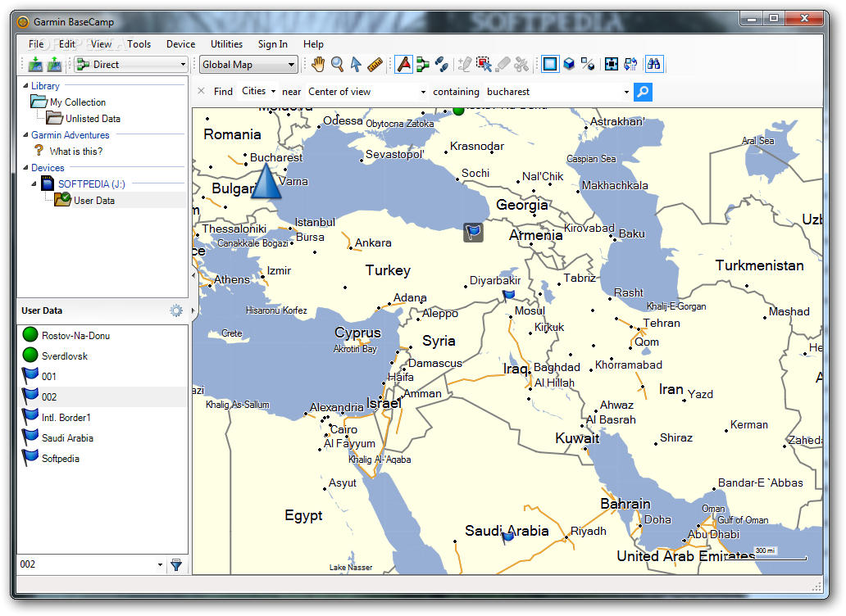Click the binoculars Find icon
The height and width of the screenshot is (616, 846).
pos(653,64)
